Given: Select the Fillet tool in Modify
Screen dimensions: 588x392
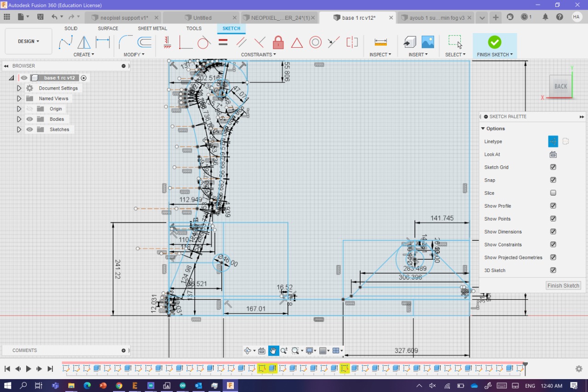Looking at the screenshot, I should [x=125, y=43].
